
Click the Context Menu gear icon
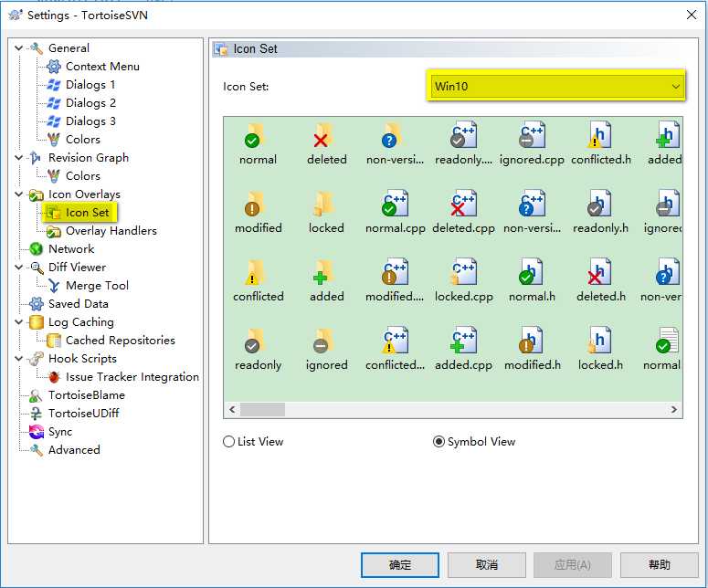(54, 67)
